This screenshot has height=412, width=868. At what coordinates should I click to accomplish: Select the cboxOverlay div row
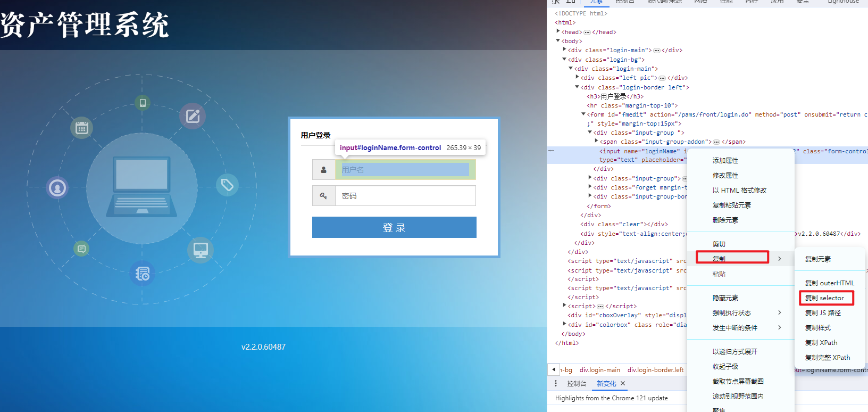628,315
